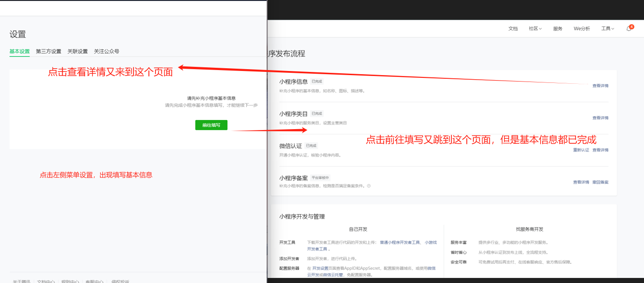Click the 微信认证 row title
This screenshot has width=644, height=283.
click(x=291, y=146)
